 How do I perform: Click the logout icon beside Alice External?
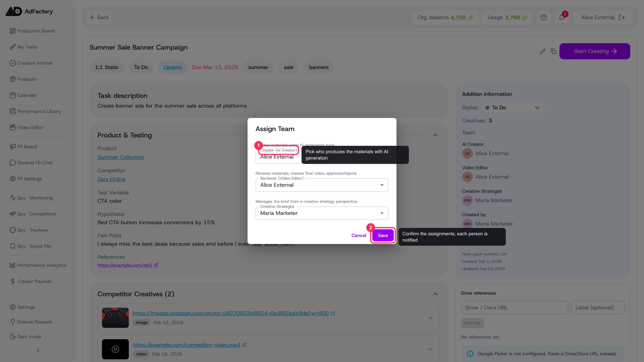(622, 17)
